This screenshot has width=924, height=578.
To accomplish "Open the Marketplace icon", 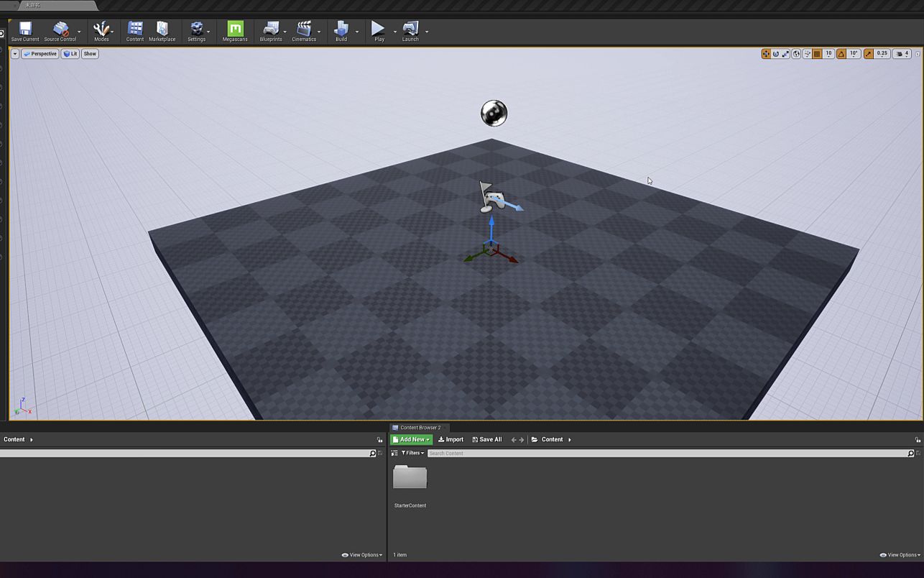I will (x=162, y=29).
